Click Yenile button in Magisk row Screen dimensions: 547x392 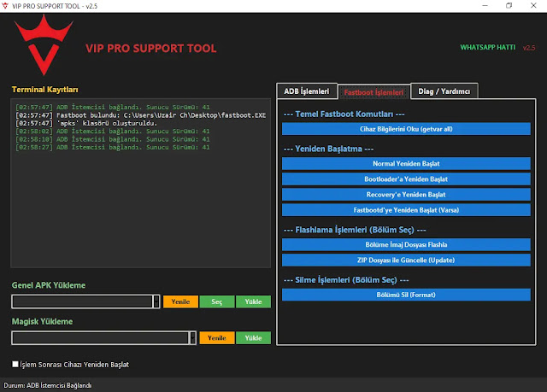point(217,338)
